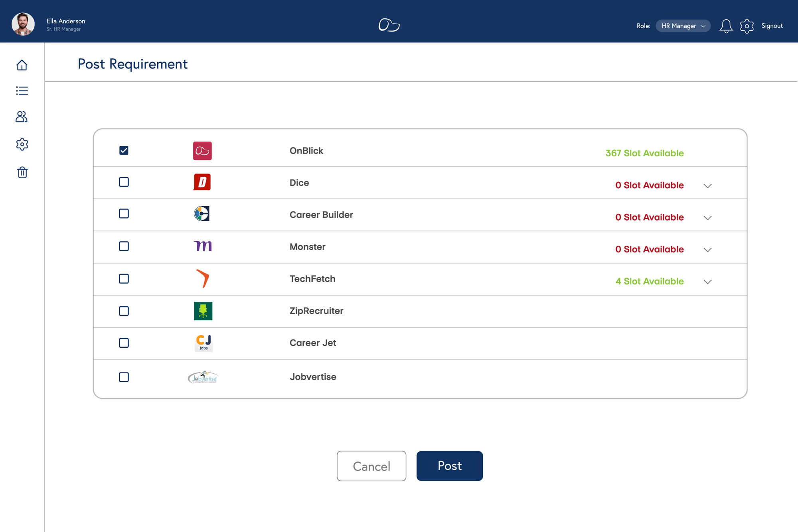798x532 pixels.
Task: Click the Cancel button
Action: tap(371, 466)
